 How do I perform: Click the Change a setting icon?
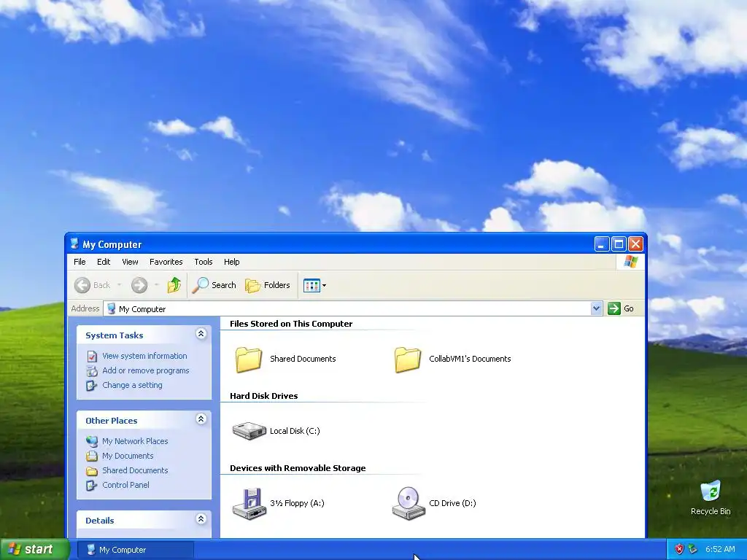[x=92, y=386]
